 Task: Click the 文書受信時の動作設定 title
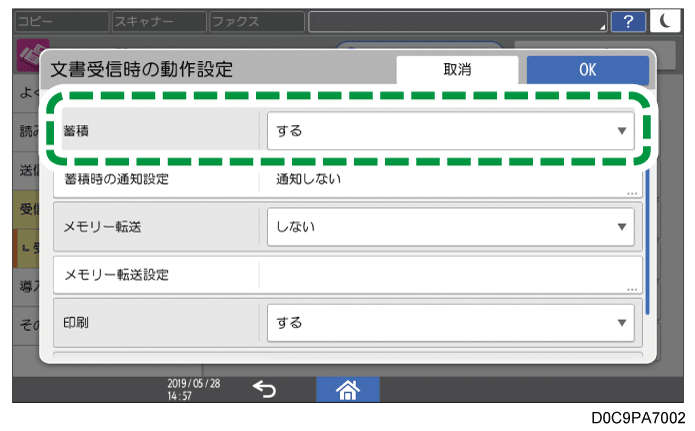[x=141, y=70]
